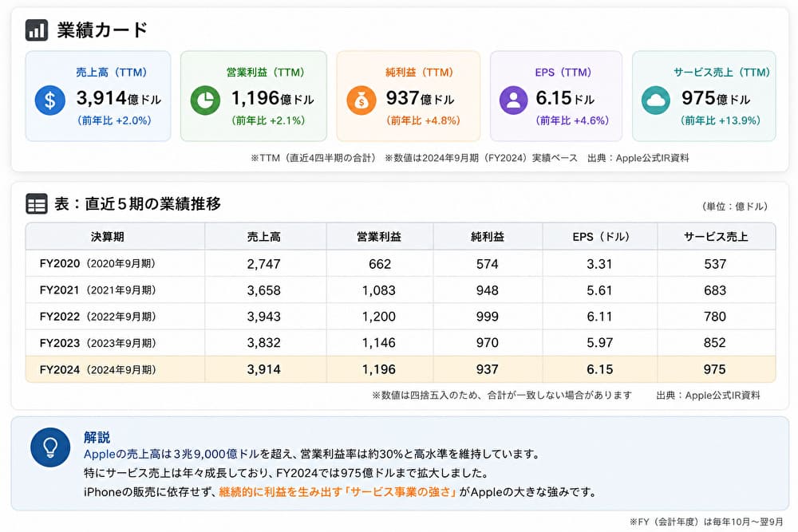This screenshot has height=532, width=798.
Task: Click the 852 service sales cell
Action: (x=715, y=343)
